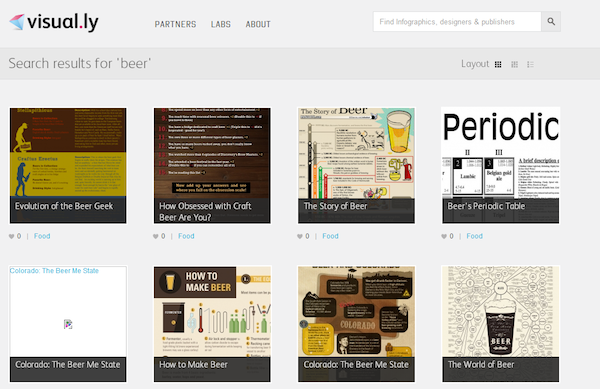Click the search magnifier button

pos(551,21)
